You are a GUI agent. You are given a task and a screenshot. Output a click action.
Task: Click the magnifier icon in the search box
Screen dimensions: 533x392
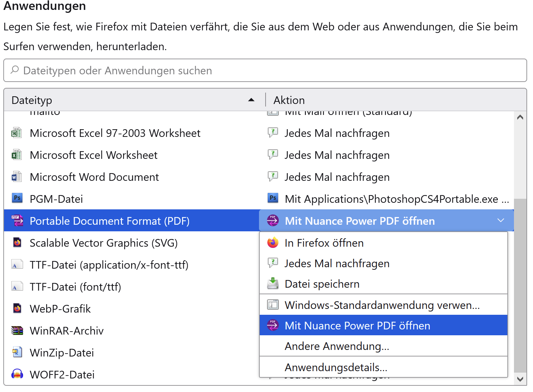[15, 70]
